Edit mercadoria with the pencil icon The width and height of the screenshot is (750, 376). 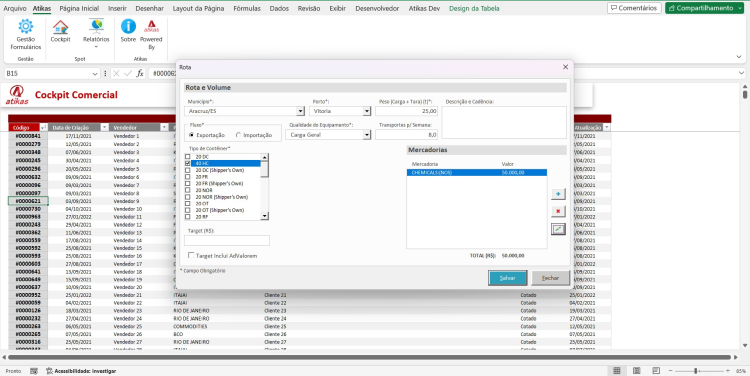click(x=558, y=229)
